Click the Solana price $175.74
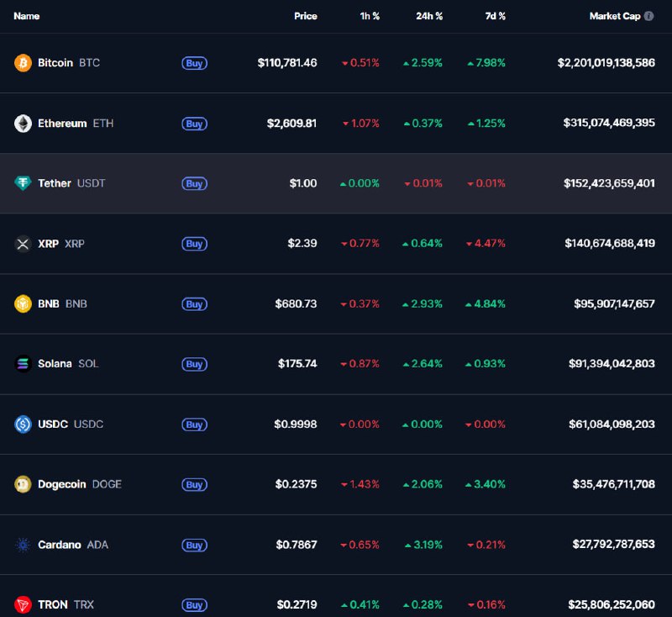The image size is (672, 617). (x=297, y=364)
